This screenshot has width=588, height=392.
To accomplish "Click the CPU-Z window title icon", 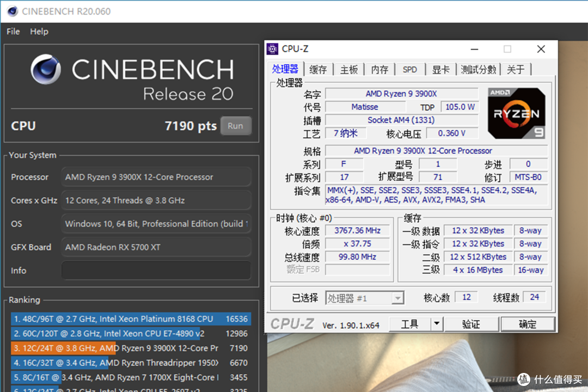I will [272, 49].
